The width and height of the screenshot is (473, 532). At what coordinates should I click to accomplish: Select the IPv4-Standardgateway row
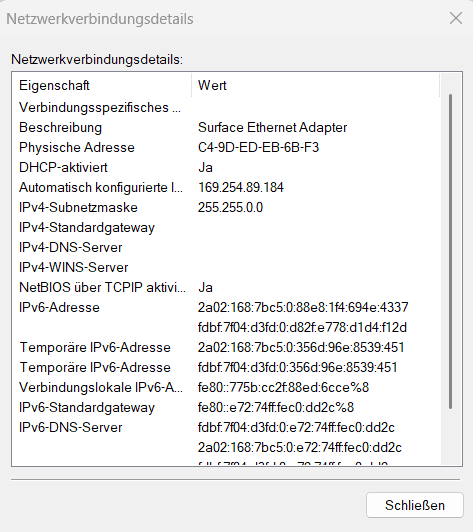pyautogui.click(x=226, y=228)
